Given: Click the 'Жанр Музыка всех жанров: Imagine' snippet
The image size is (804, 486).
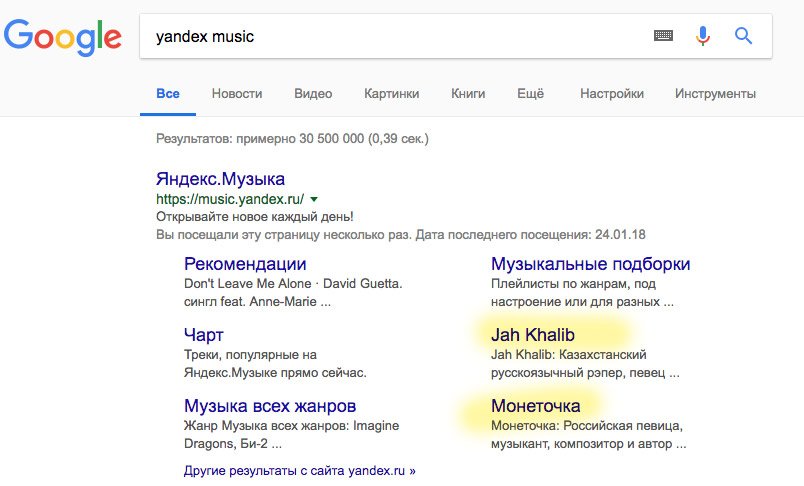Looking at the screenshot, I should 291,426.
